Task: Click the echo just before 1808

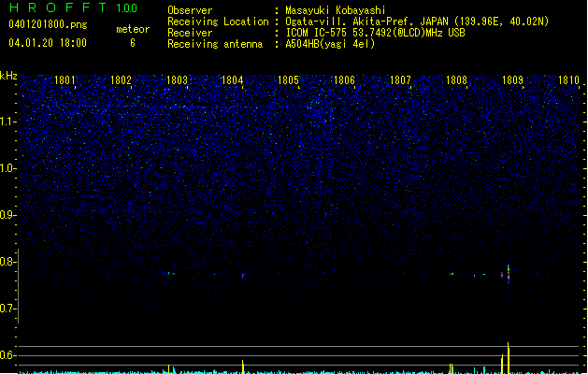Action: pos(452,274)
